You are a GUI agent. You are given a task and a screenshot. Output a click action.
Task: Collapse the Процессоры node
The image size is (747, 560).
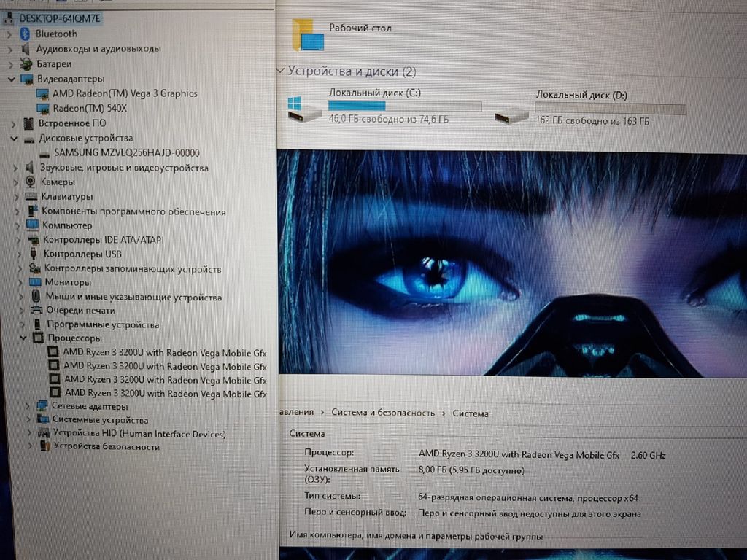click(x=23, y=338)
